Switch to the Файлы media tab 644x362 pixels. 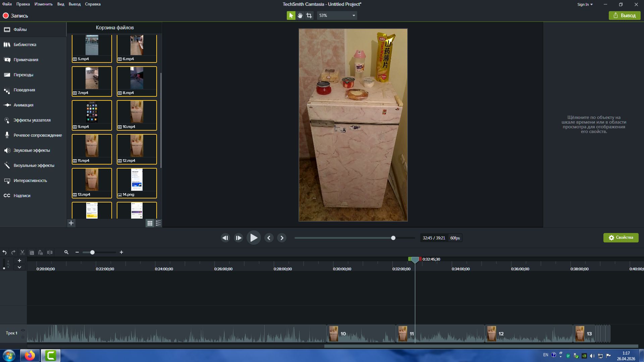(33, 30)
